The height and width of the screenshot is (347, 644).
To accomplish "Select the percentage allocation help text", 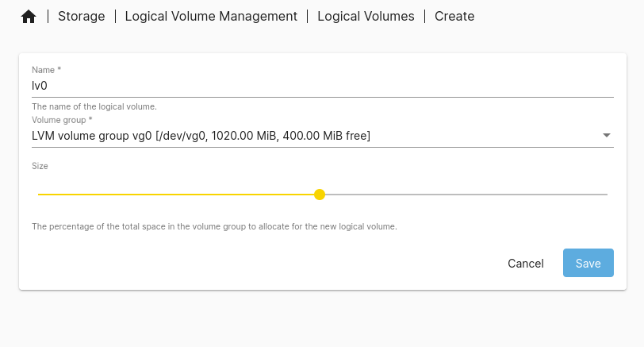I will 214,226.
